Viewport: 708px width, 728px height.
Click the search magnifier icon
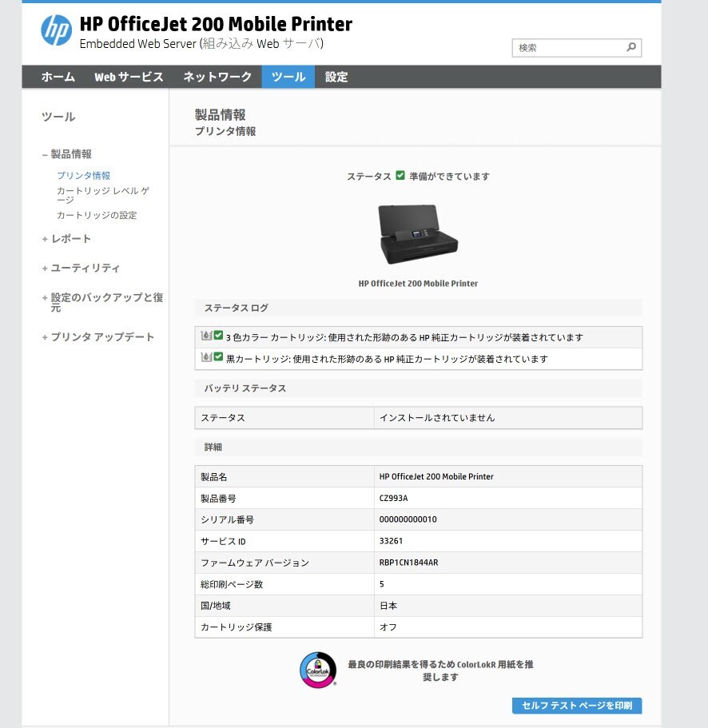tap(631, 47)
